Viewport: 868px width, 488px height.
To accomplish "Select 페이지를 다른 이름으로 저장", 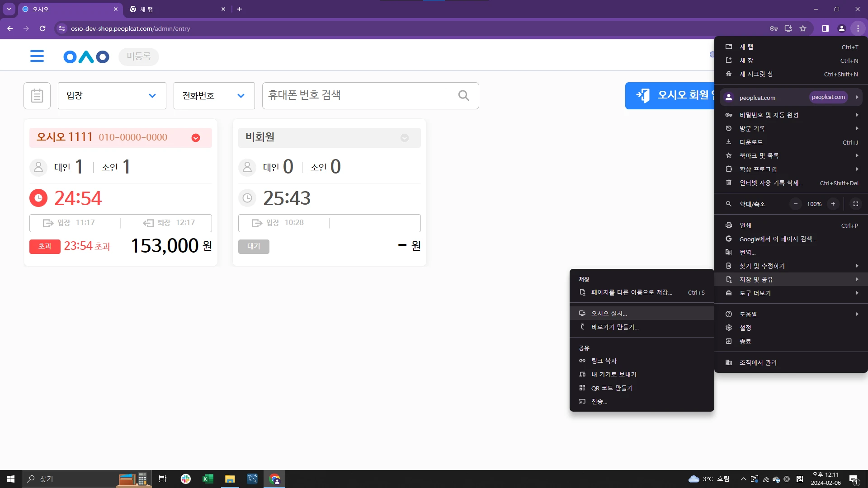I will point(642,293).
